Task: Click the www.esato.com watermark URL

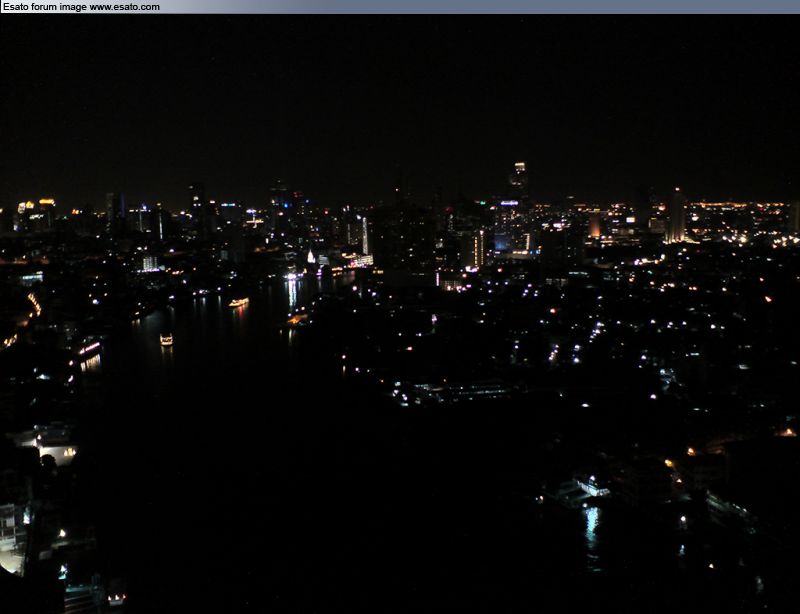Action: [124, 7]
